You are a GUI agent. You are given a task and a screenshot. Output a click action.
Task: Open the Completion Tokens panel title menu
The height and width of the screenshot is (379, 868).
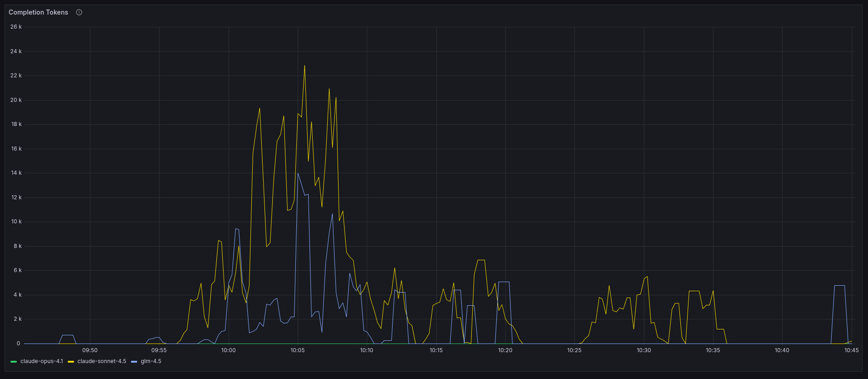pos(38,12)
